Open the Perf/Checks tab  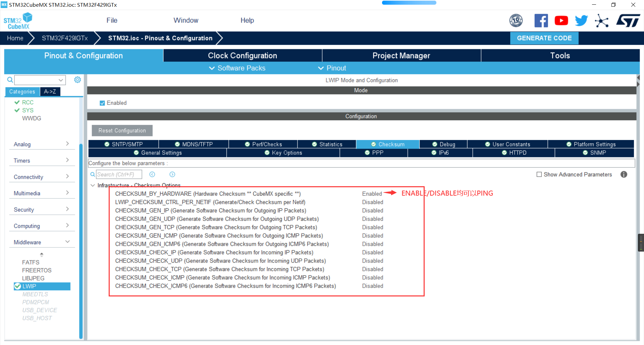point(263,144)
